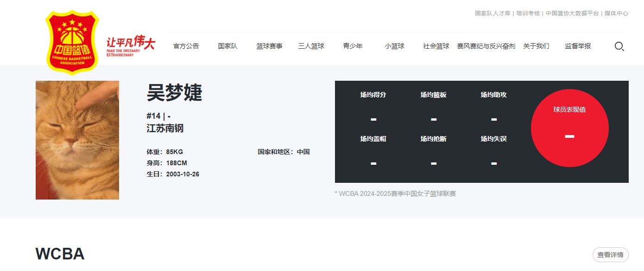
Task: Open the 官方公告 menu
Action: (186, 46)
